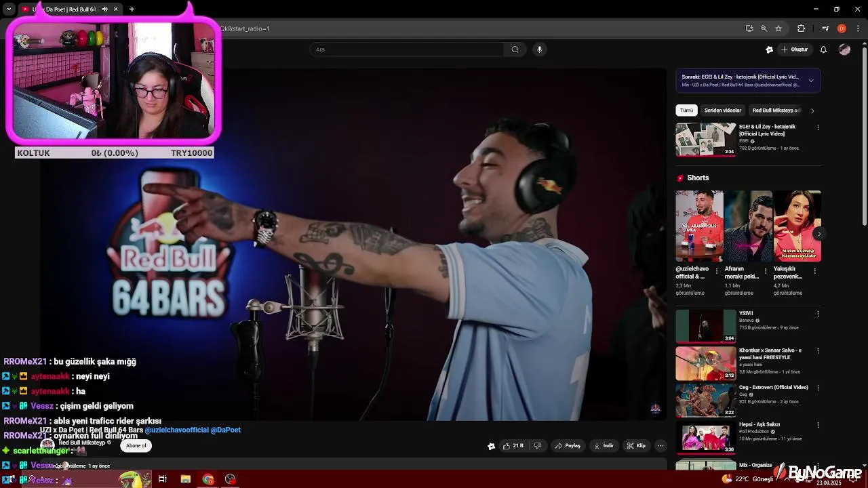Viewport: 868px width, 488px height.
Task: Click the Abone ol subscribe button
Action: pyautogui.click(x=136, y=445)
